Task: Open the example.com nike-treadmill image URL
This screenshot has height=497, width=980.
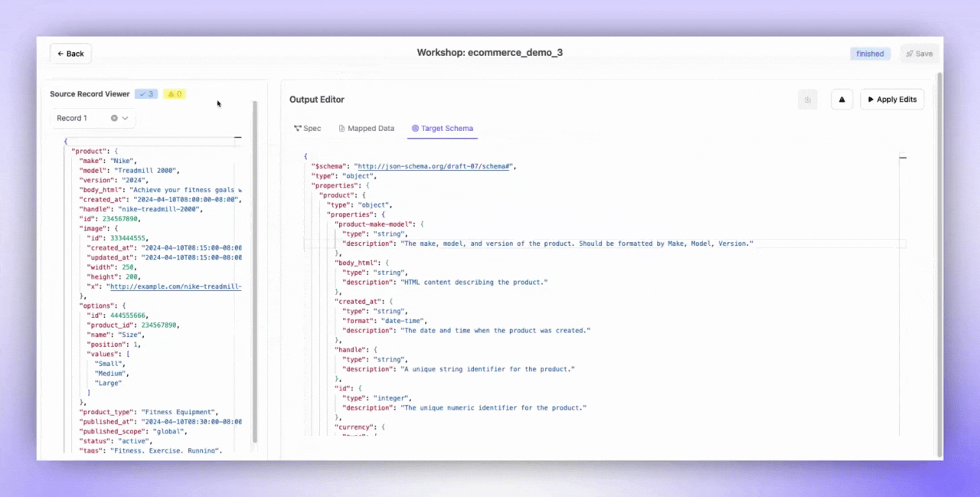Action: coord(175,286)
